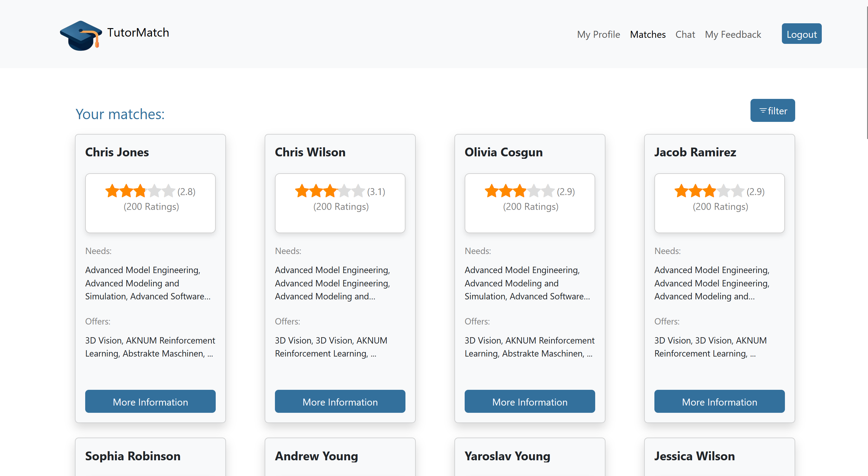
Task: Click Jacob Ramirez's Needs subject list
Action: click(712, 283)
